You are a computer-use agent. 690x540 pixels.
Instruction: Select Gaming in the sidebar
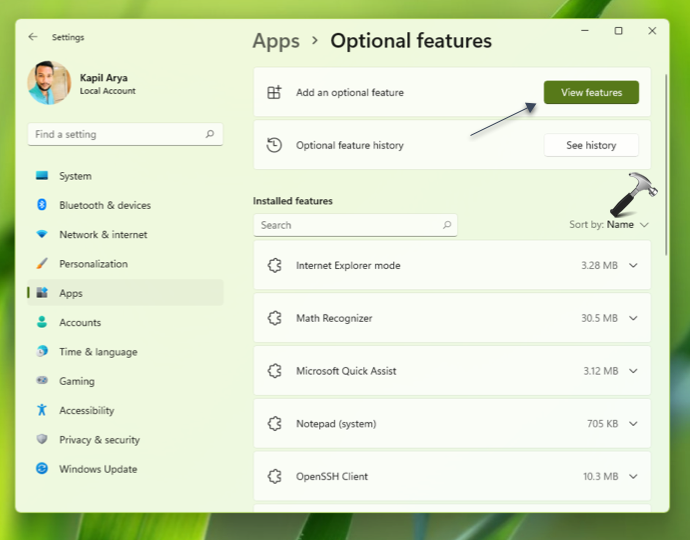(x=76, y=381)
